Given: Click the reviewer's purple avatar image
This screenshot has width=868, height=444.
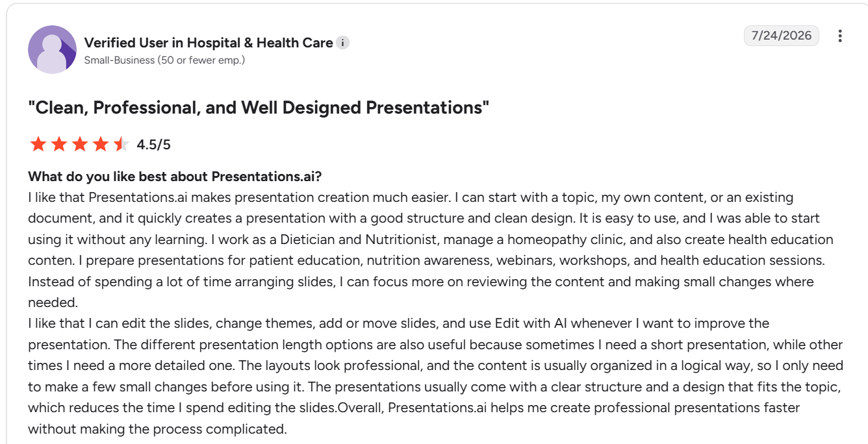Looking at the screenshot, I should [x=52, y=50].
